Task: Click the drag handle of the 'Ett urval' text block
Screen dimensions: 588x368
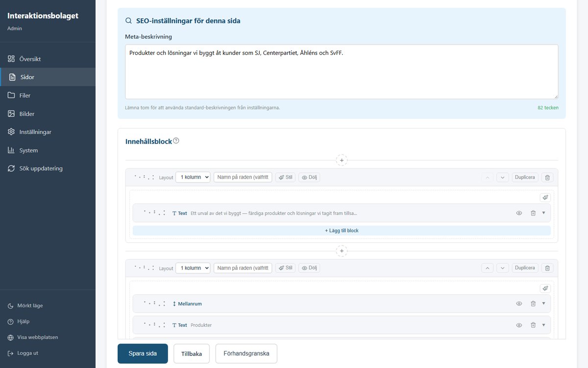Action: pyautogui.click(x=154, y=213)
